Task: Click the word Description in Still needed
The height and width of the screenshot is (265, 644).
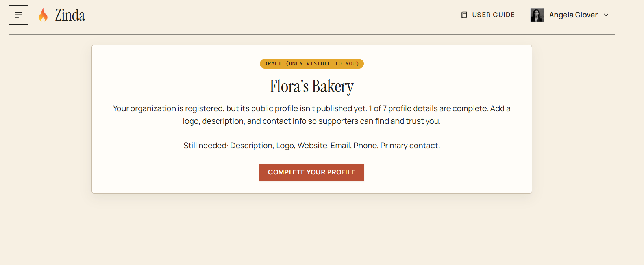Action: click(252, 146)
